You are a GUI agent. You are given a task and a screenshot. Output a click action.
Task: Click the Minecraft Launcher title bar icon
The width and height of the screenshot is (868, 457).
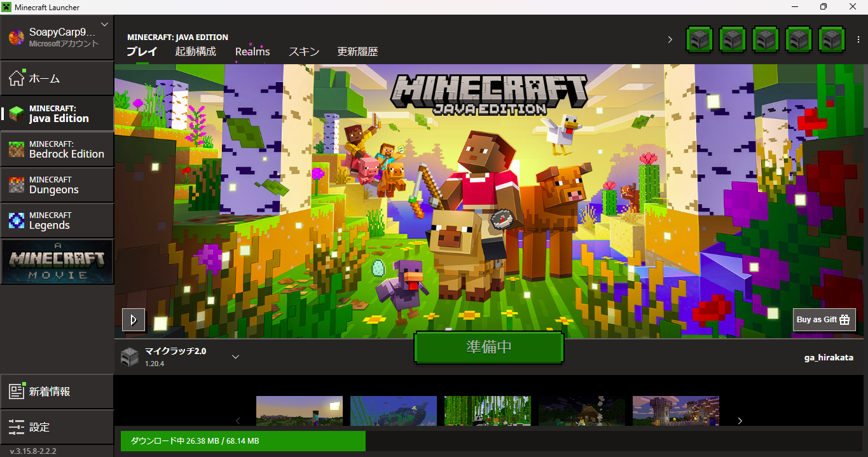pos(7,6)
